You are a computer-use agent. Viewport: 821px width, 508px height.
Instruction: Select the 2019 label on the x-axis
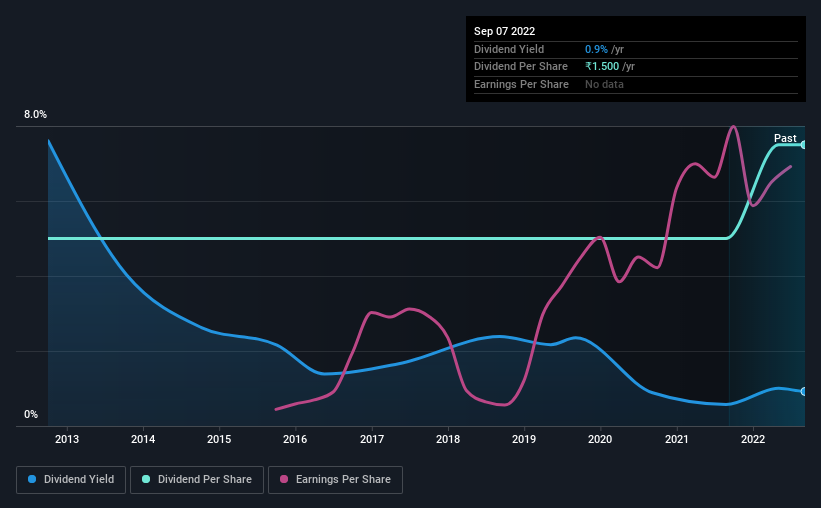point(524,439)
